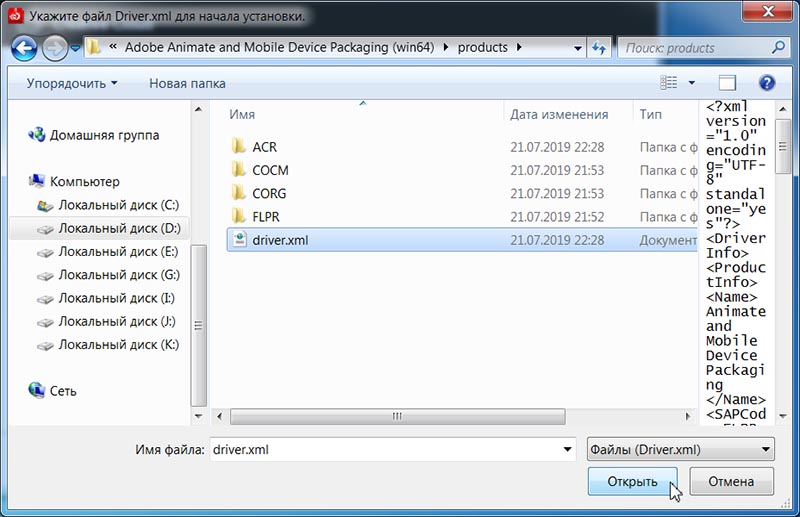Image resolution: width=800 pixels, height=517 pixels.
Task: Click the drive icon for disk C:
Action: tap(45, 206)
